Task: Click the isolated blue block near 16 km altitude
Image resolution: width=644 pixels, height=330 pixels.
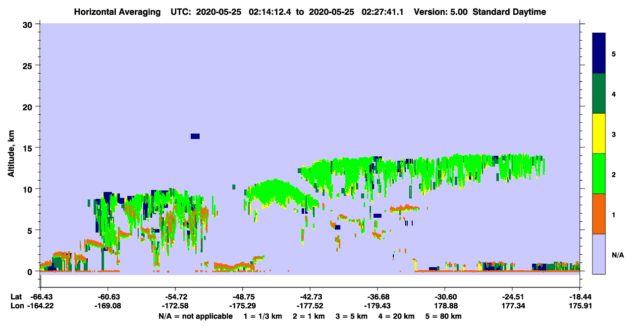Action: [195, 137]
